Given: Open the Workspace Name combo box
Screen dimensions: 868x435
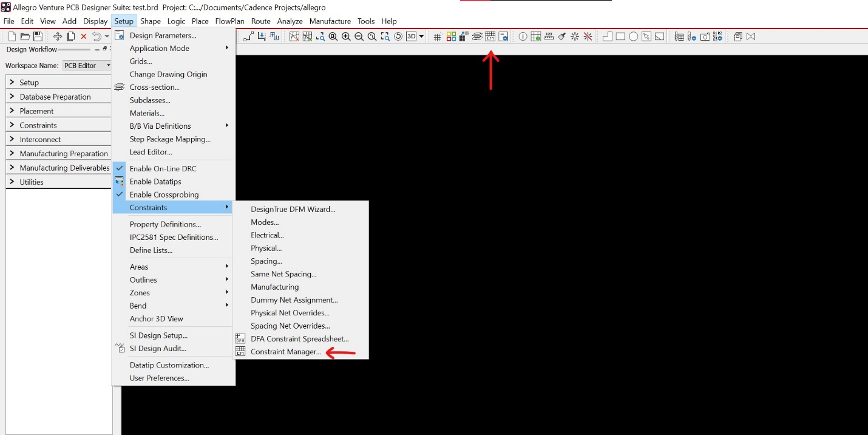Looking at the screenshot, I should point(87,65).
